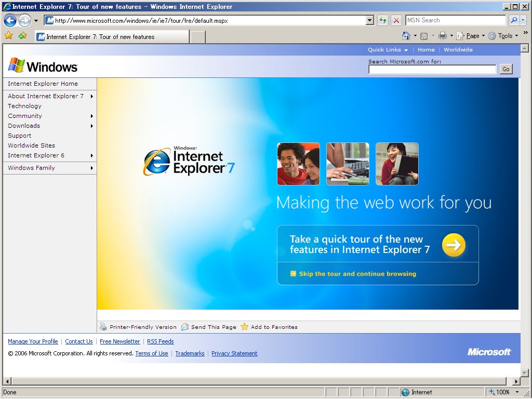Click the MSN Search input box
Screen dimensions: 532x399
456,20
